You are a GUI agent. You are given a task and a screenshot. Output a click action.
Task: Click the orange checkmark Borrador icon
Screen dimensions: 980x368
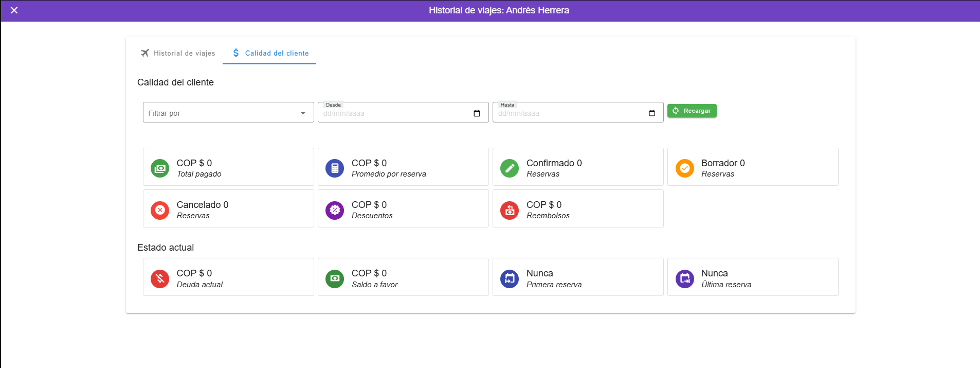[684, 168]
